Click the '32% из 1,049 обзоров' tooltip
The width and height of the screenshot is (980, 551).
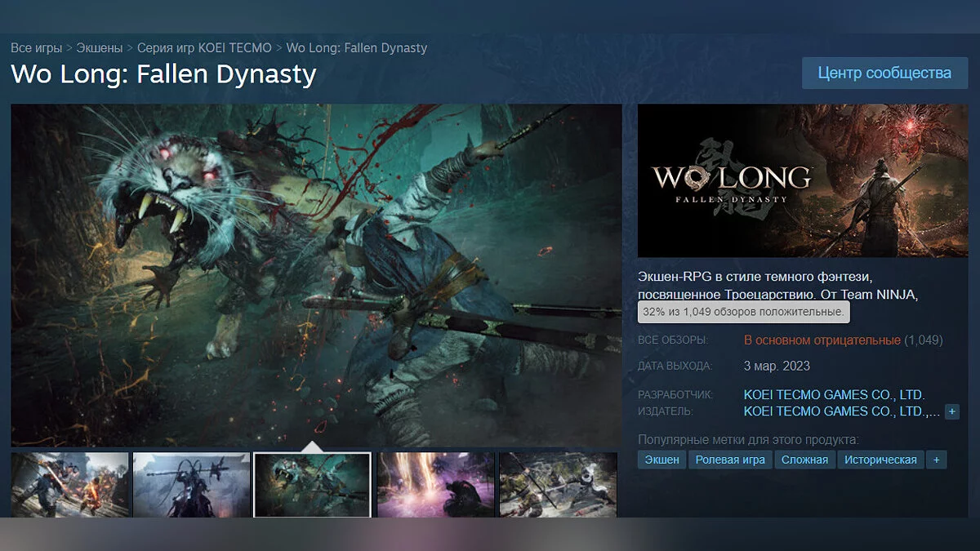744,312
